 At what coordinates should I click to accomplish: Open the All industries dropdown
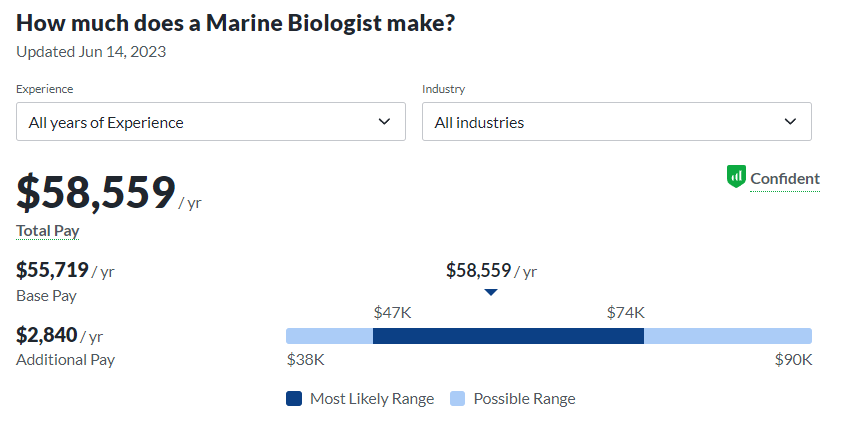tap(616, 122)
